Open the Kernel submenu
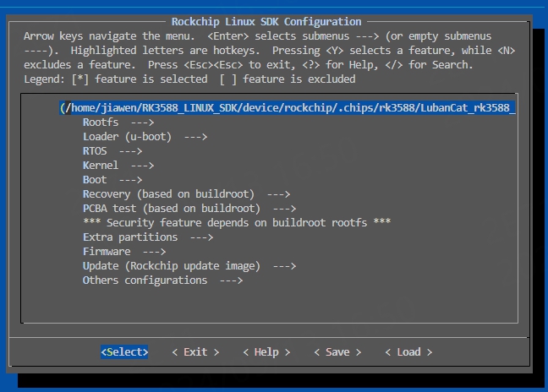Image resolution: width=548 pixels, height=392 pixels. [x=118, y=166]
